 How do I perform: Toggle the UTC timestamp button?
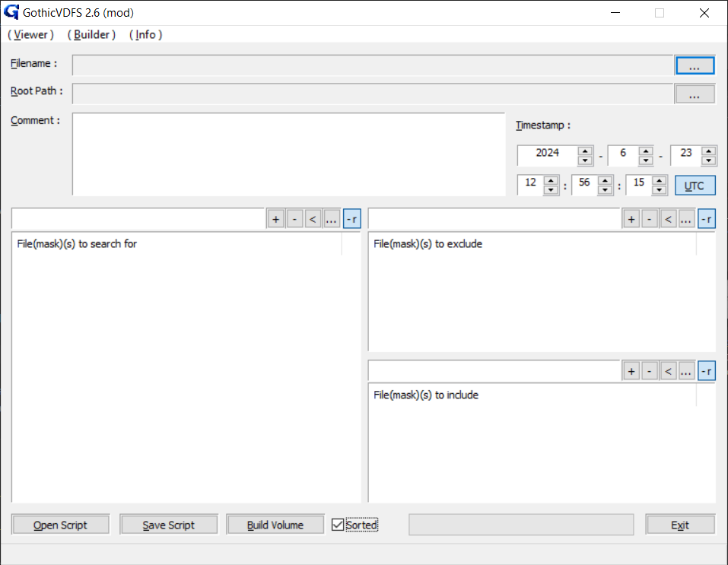pos(695,186)
